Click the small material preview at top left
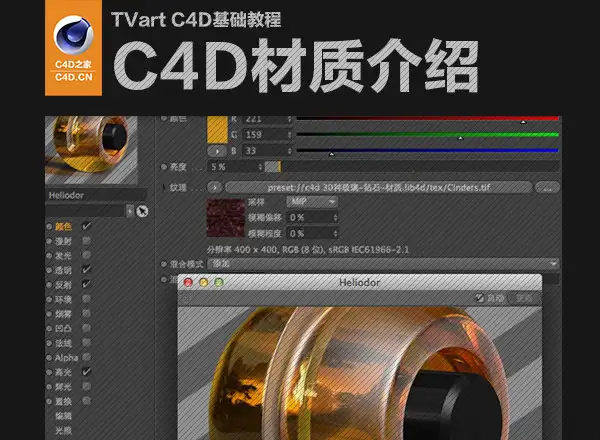This screenshot has height=440, width=600. tap(91, 150)
